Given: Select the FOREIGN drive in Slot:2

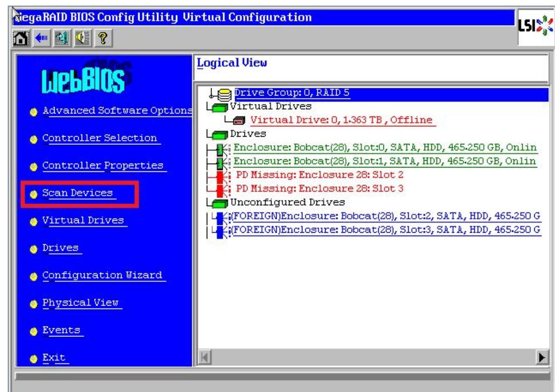Looking at the screenshot, I should (x=386, y=216).
